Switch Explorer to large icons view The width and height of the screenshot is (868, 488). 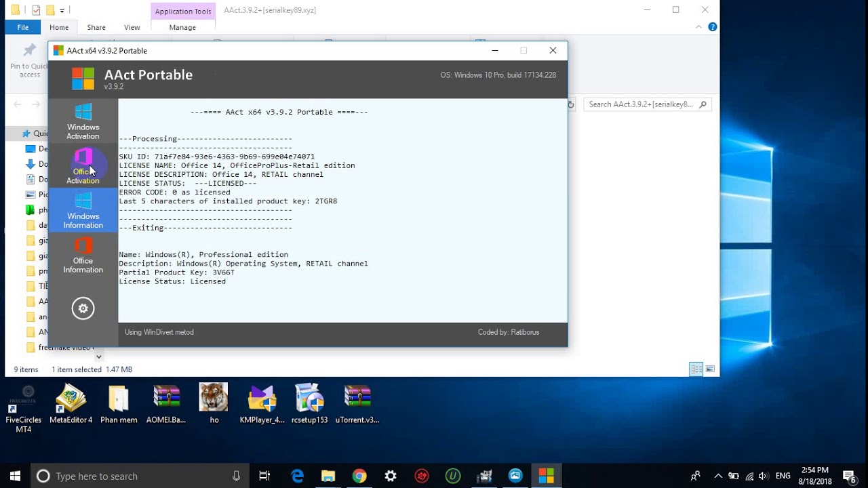tap(710, 369)
